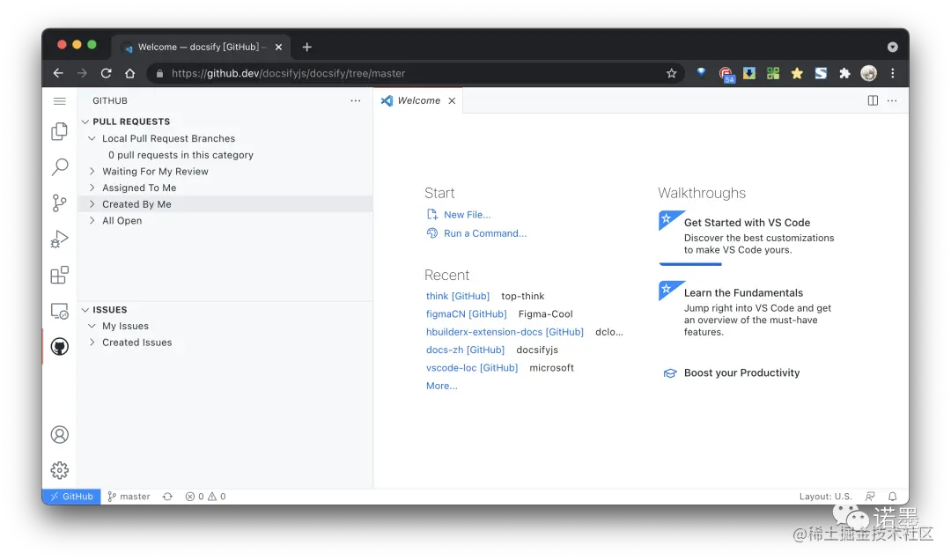Click the synchronize changes icon
This screenshot has height=560, width=951.
click(167, 497)
